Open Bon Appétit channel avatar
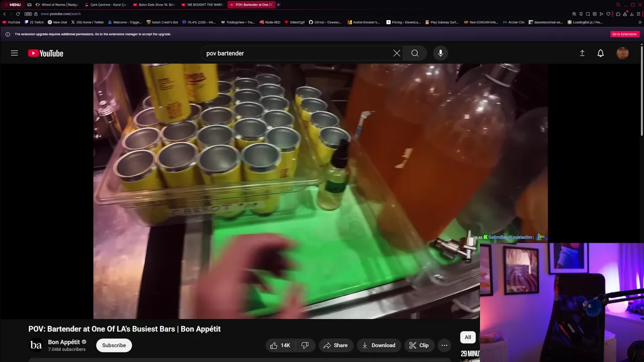644x362 pixels. (36, 345)
